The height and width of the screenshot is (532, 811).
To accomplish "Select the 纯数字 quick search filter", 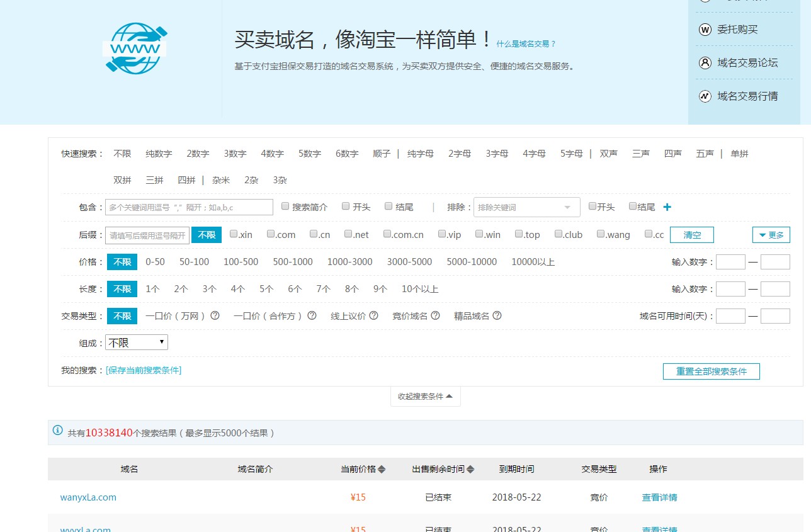I will tap(158, 153).
